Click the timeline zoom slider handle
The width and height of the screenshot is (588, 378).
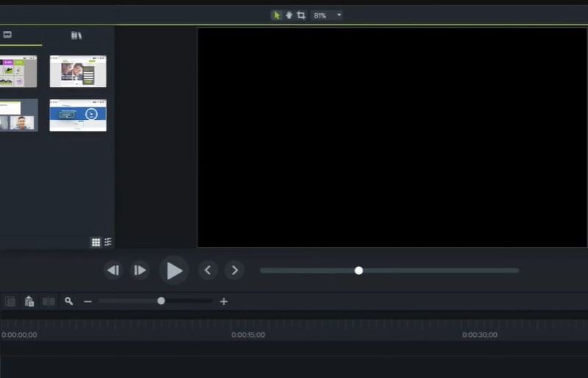tap(161, 301)
